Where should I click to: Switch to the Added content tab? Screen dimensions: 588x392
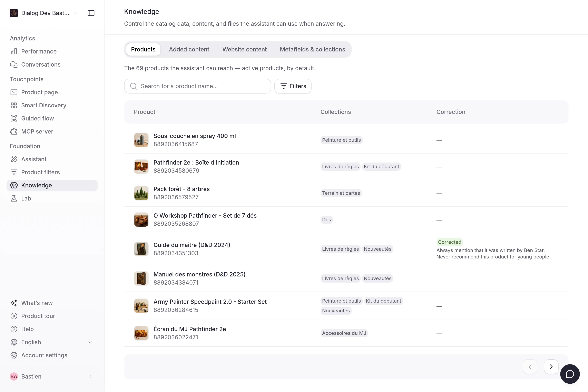[189, 49]
